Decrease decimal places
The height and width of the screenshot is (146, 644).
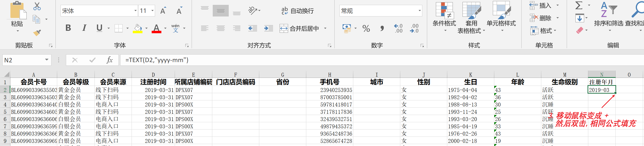pyautogui.click(x=414, y=28)
